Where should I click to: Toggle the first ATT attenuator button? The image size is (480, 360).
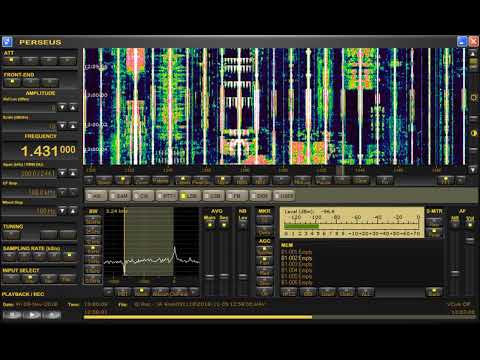point(12,60)
